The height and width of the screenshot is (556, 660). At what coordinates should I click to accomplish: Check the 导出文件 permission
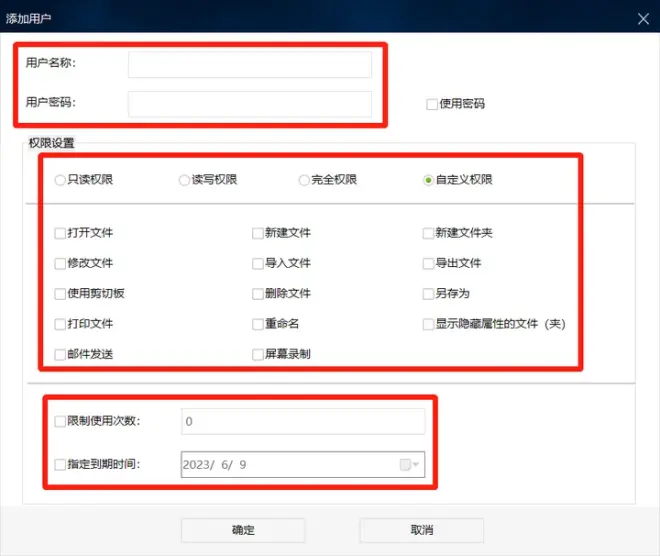(x=428, y=263)
